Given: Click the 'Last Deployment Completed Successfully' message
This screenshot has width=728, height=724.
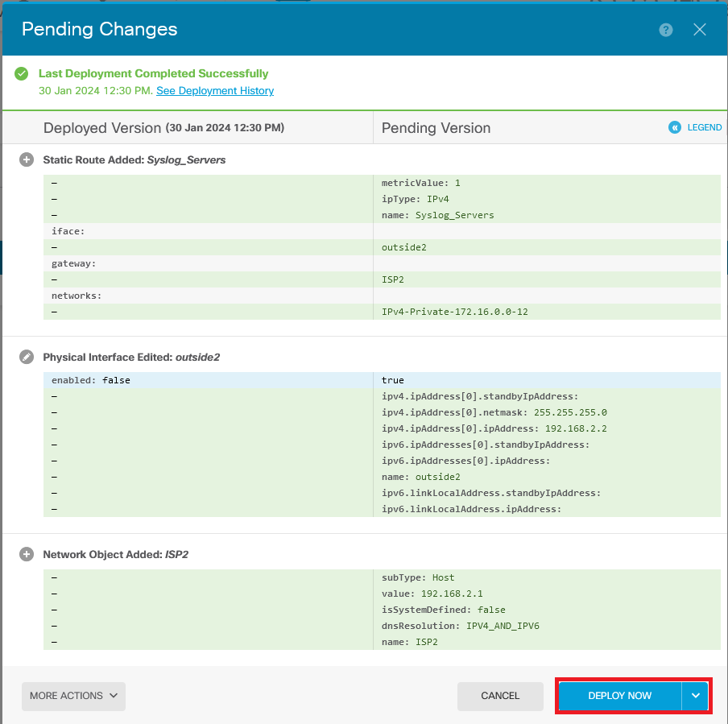Looking at the screenshot, I should point(153,73).
